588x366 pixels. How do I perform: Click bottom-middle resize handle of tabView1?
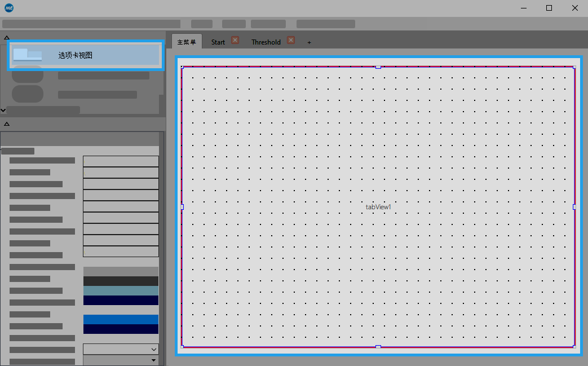[x=378, y=346]
